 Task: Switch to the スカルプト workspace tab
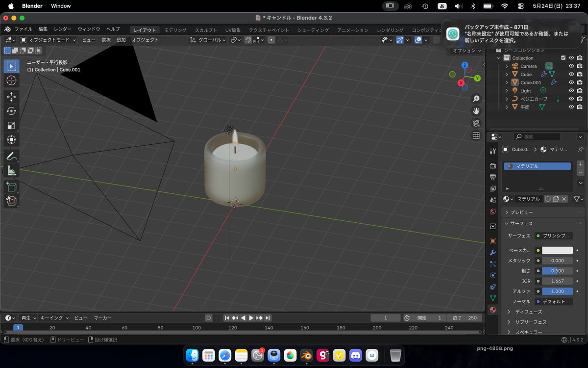click(206, 30)
